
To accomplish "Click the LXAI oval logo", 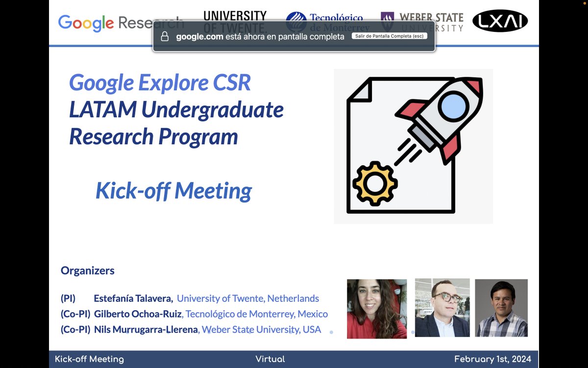I will 500,21.
